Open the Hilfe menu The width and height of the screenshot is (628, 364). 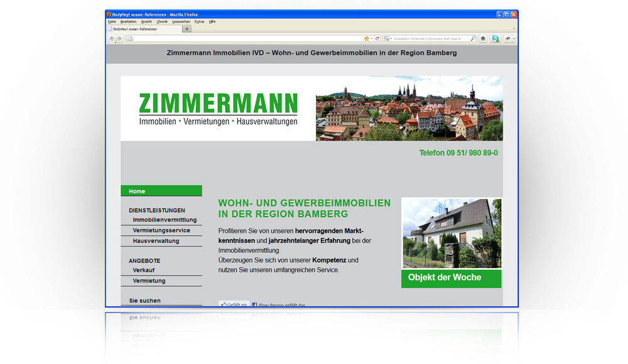(212, 21)
